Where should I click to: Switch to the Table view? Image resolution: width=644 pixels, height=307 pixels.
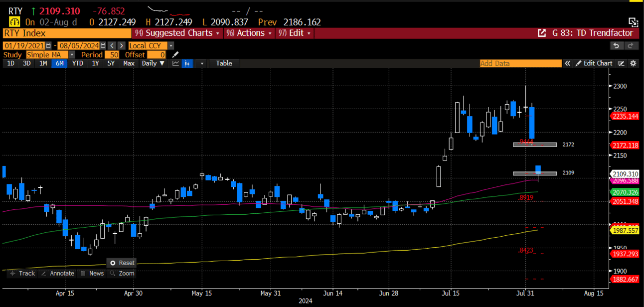tap(224, 63)
